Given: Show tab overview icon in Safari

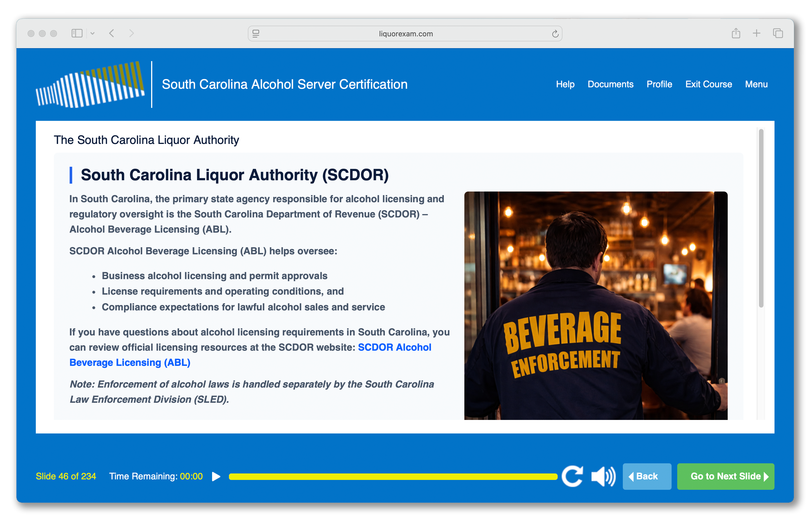Looking at the screenshot, I should [778, 34].
